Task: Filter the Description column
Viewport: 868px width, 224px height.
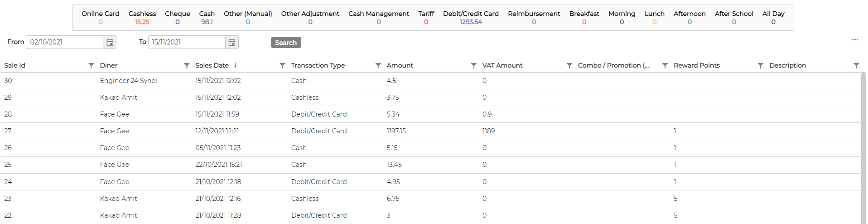Action: 856,66
